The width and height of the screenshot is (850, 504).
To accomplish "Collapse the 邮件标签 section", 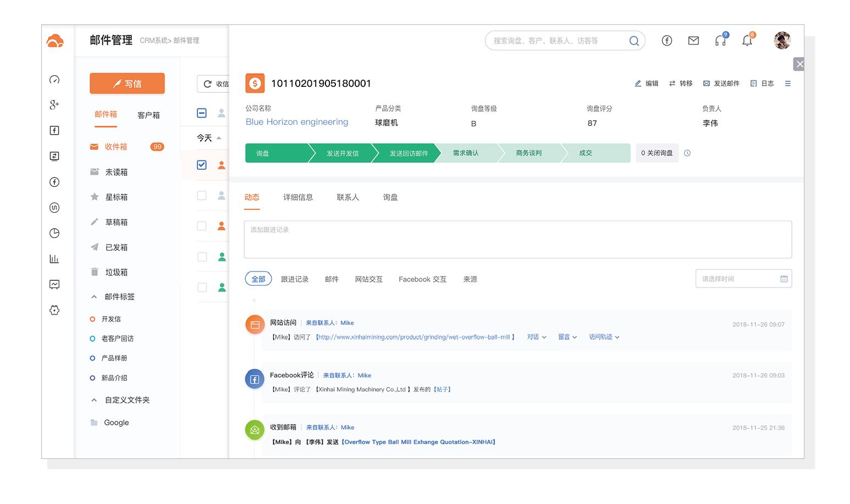I will 94,297.
